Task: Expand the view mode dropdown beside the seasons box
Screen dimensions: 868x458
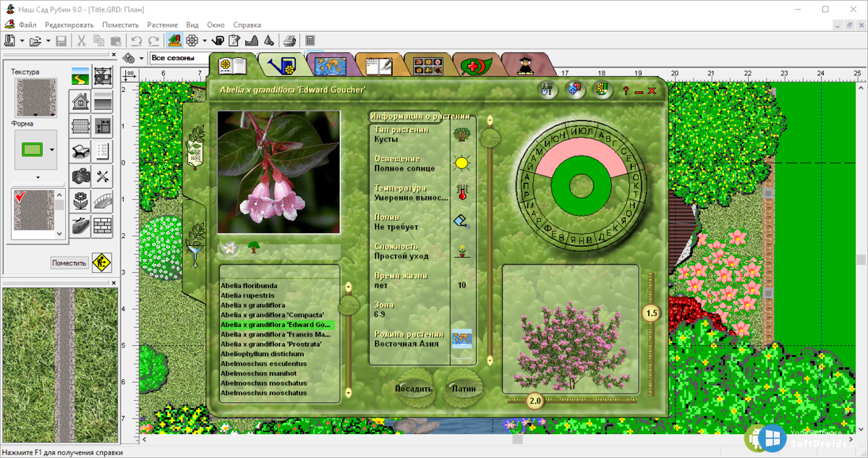Action: (141, 58)
